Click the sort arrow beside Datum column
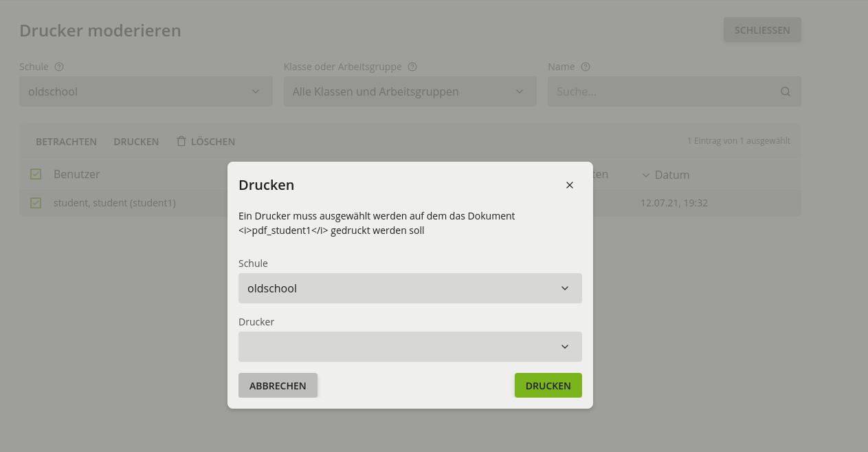Image resolution: width=868 pixels, height=452 pixels. click(645, 175)
